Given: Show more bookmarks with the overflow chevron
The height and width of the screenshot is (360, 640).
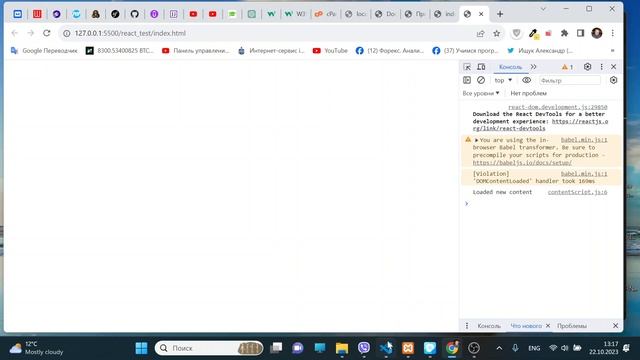Looking at the screenshot, I should (613, 51).
